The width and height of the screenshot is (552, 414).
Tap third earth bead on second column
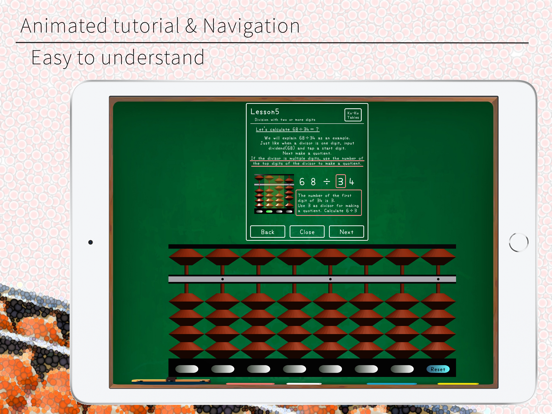(222, 334)
